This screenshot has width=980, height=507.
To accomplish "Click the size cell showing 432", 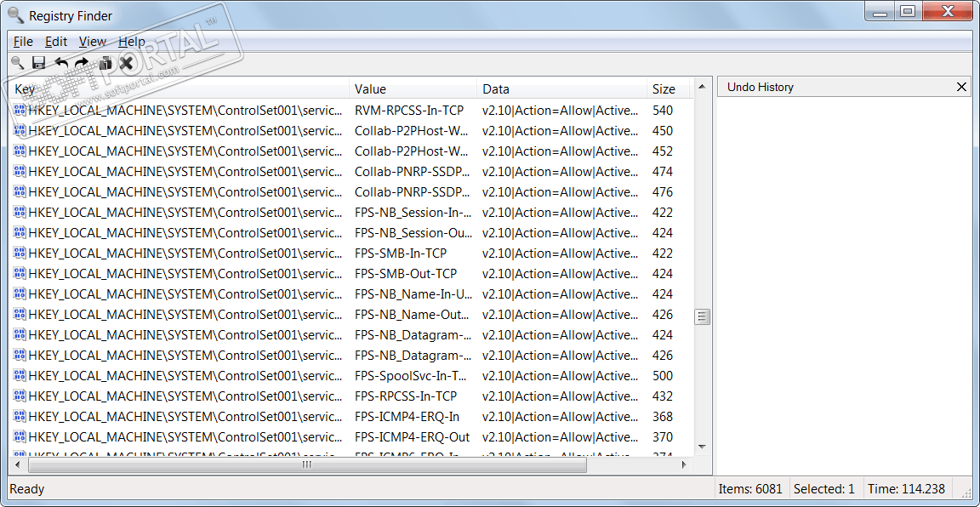I will (x=663, y=396).
